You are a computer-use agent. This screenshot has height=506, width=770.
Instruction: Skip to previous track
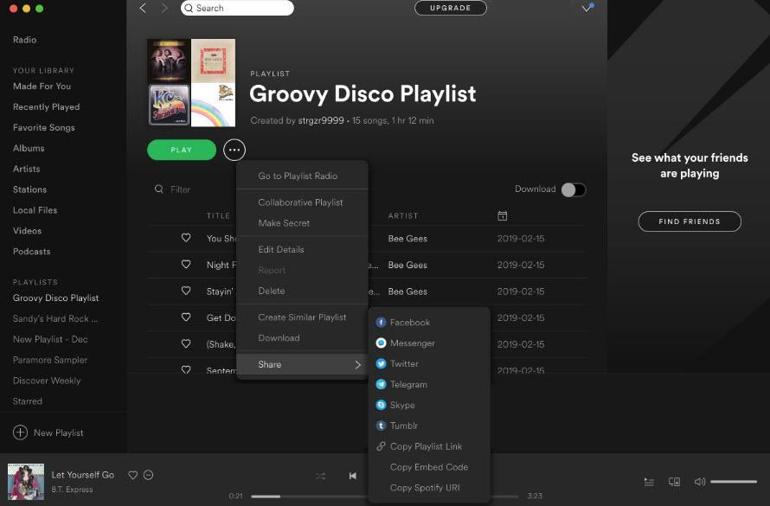pos(353,476)
